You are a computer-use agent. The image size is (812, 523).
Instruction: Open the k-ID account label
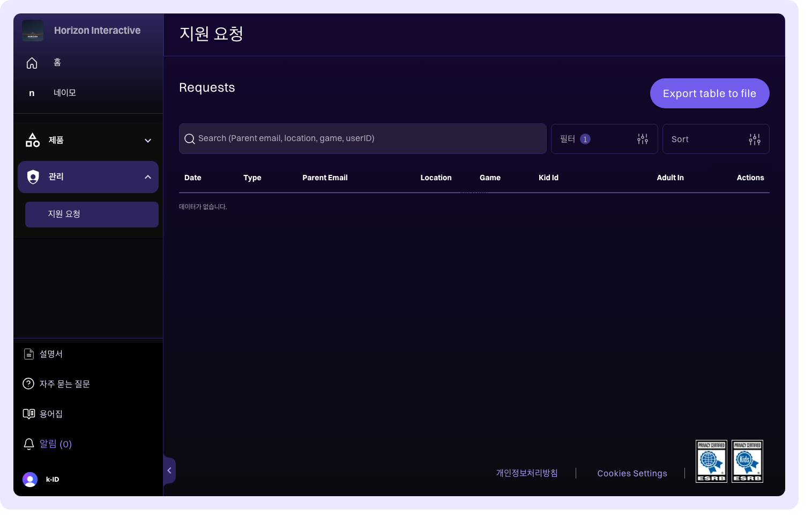coord(53,480)
